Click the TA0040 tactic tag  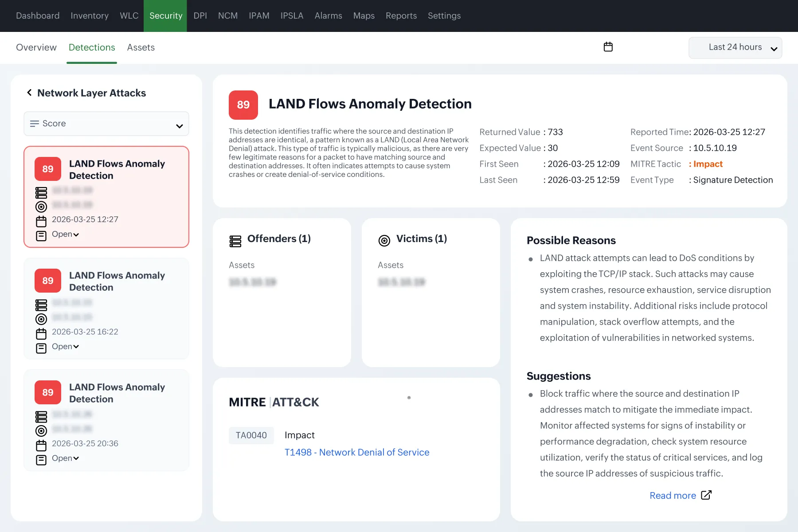(251, 435)
